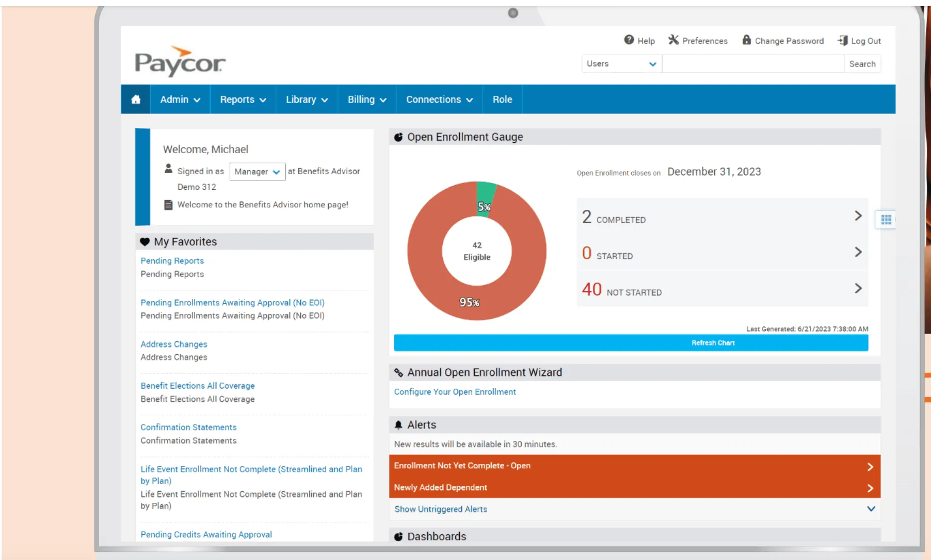The image size is (931, 560).
Task: Go to home via house icon
Action: coord(136,100)
